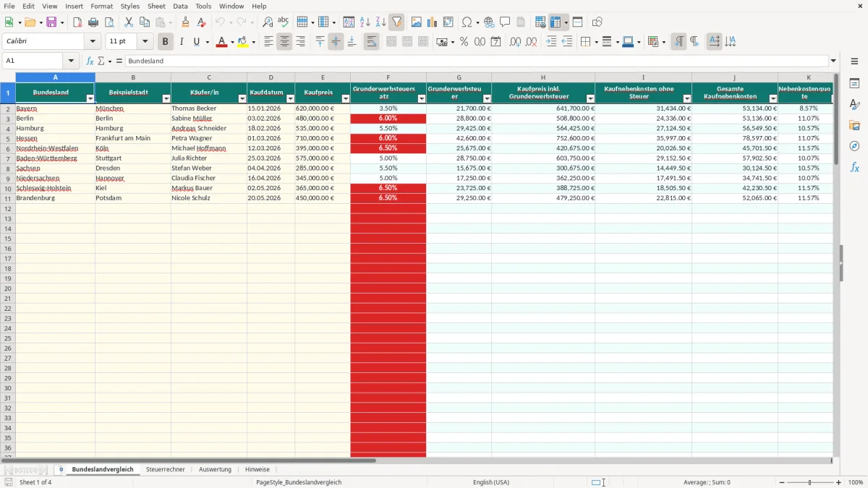The height and width of the screenshot is (488, 868).
Task: Click Sort Ascending icon
Action: [365, 22]
